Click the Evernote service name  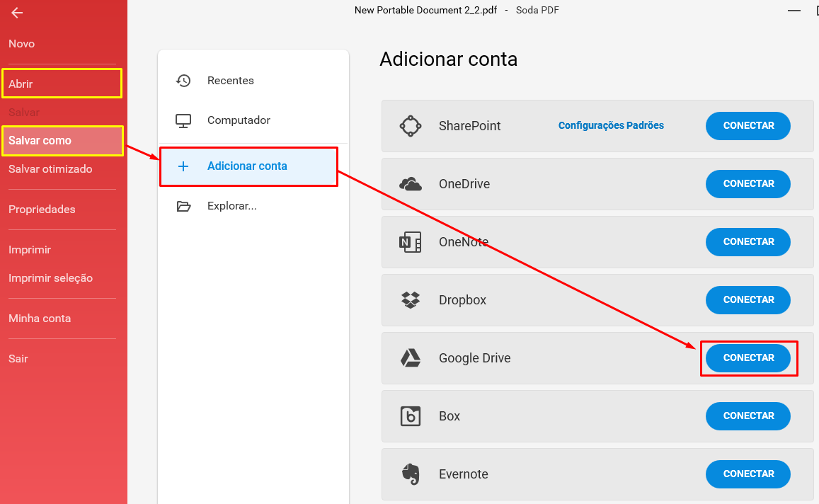pyautogui.click(x=464, y=474)
